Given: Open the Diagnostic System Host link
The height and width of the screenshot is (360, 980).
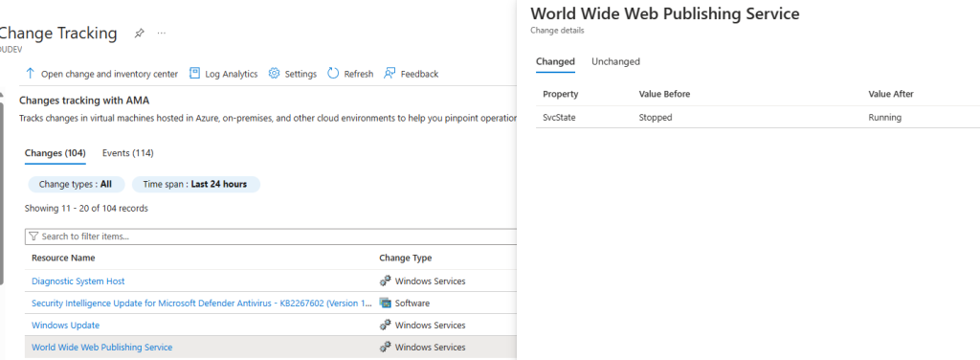Looking at the screenshot, I should (x=78, y=281).
